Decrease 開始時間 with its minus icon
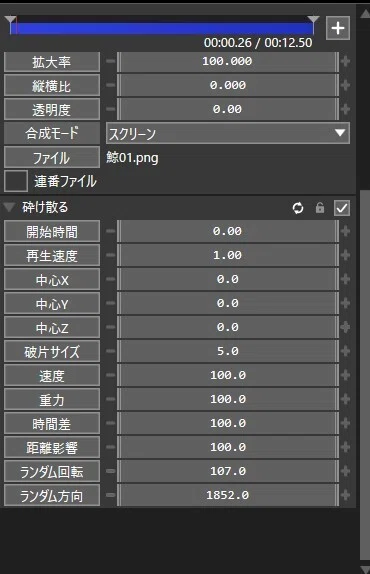The height and width of the screenshot is (574, 370). 111,231
